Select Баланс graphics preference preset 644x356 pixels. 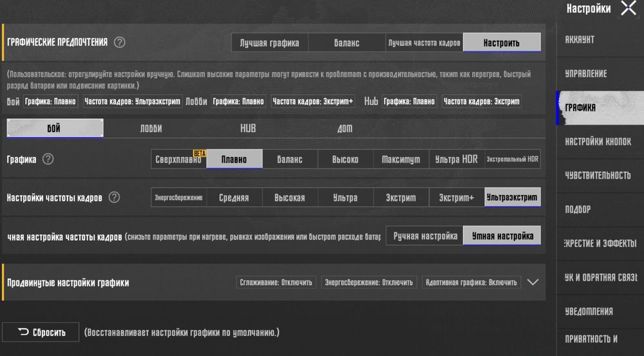pyautogui.click(x=346, y=42)
